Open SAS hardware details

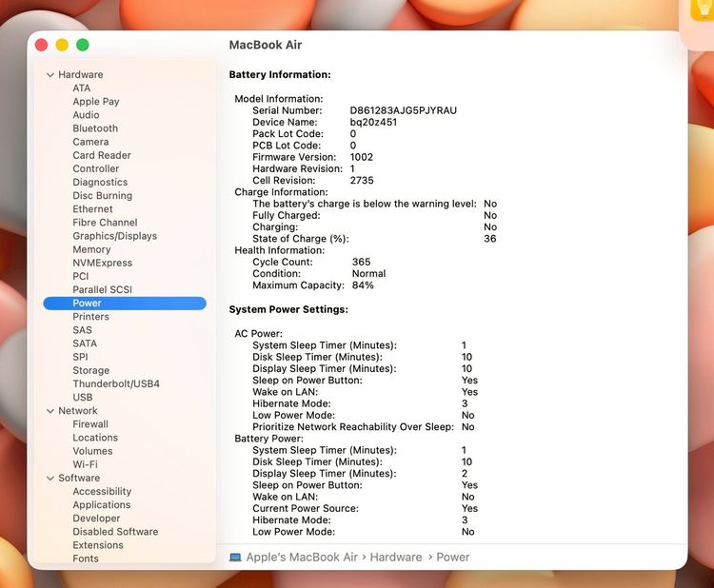pos(82,330)
